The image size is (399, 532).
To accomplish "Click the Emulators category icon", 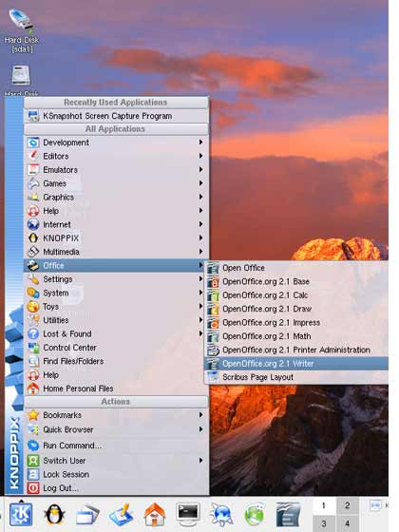I will coord(33,170).
